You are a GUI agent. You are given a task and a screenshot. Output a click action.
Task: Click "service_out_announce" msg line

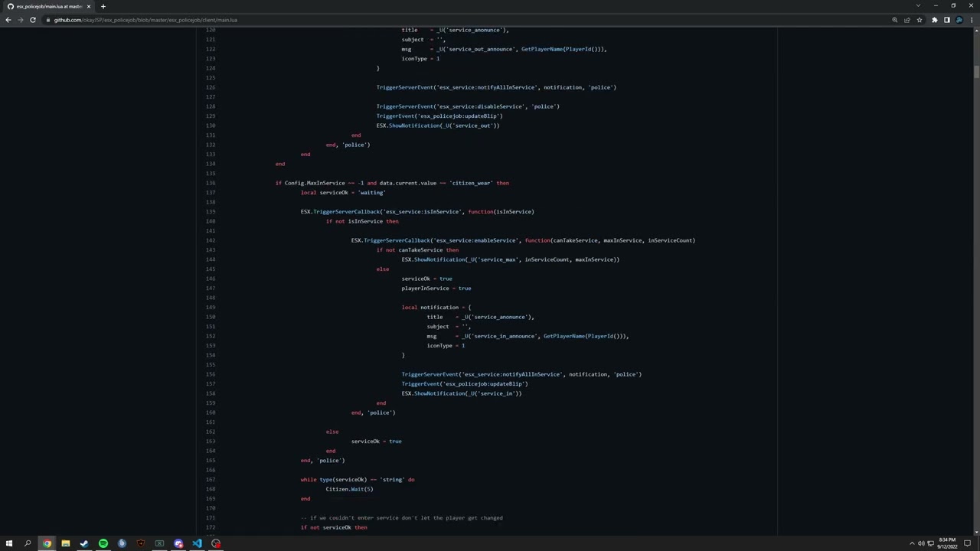[504, 49]
